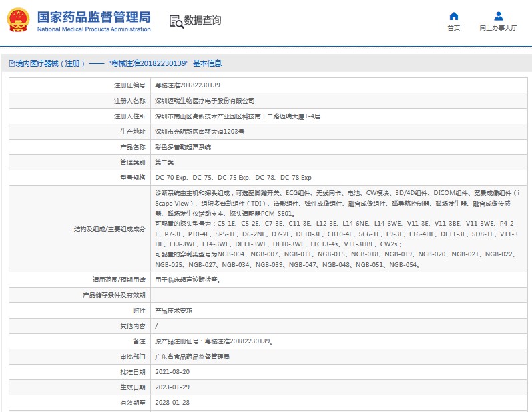Click the 国家药品监督管理局 site title
532x412 pixels.
(x=93, y=17)
